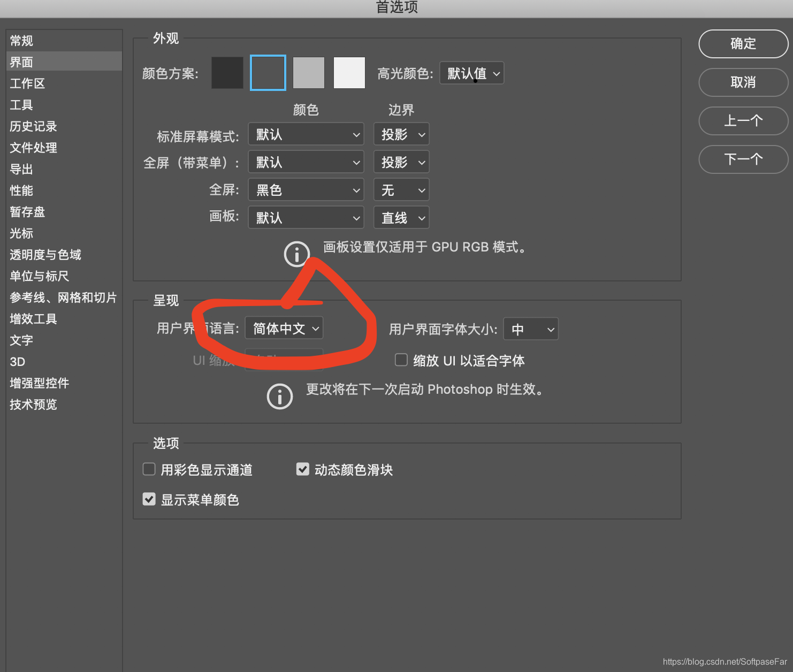Enable 缩放 UI 以适合字体 checkbox
The image size is (793, 672).
point(401,360)
